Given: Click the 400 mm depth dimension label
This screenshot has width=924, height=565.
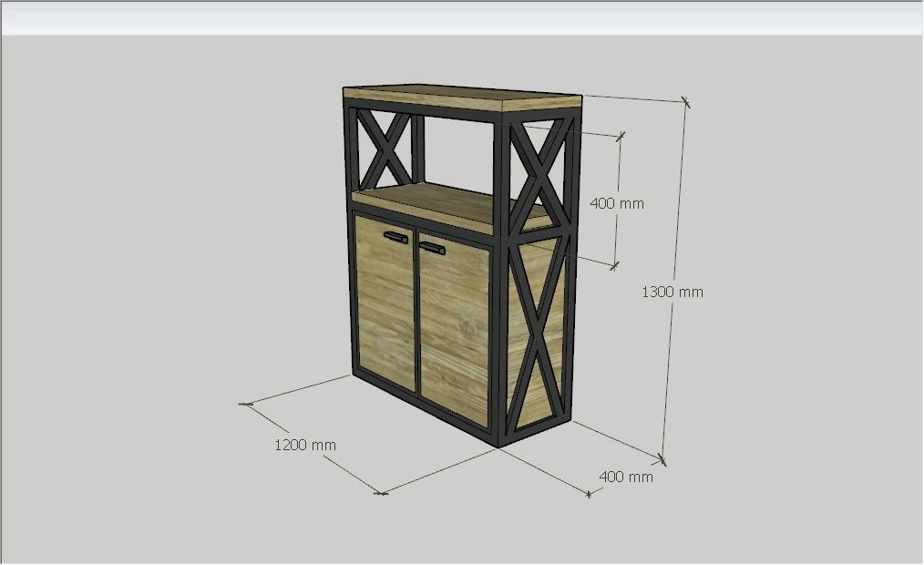Looking at the screenshot, I should (x=626, y=477).
